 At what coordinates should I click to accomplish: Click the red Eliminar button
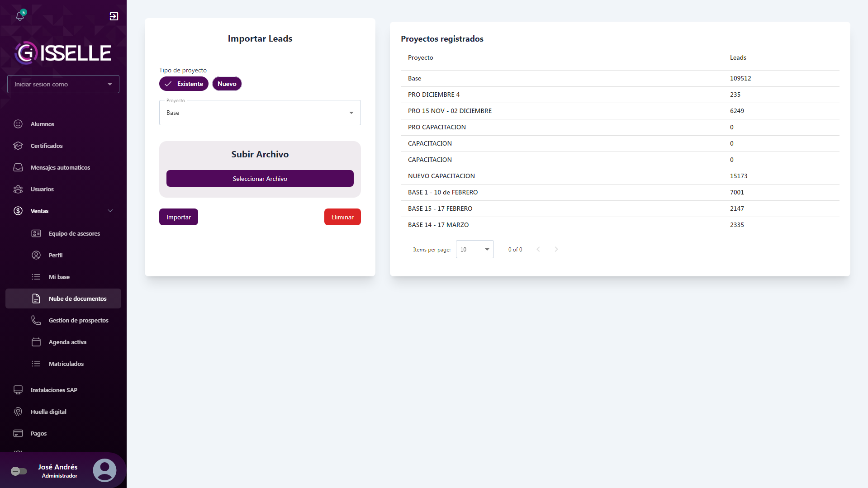[x=342, y=217]
